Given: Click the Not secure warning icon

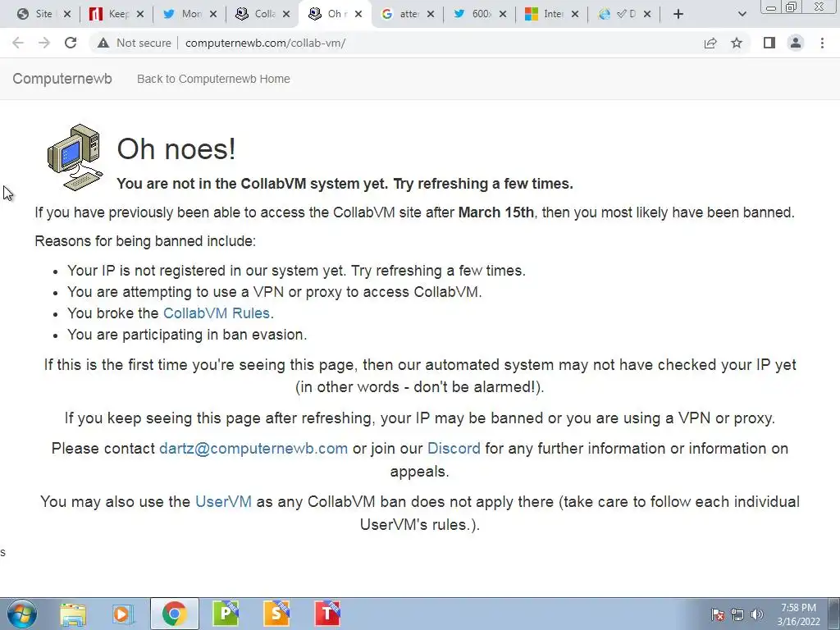Looking at the screenshot, I should (x=103, y=43).
